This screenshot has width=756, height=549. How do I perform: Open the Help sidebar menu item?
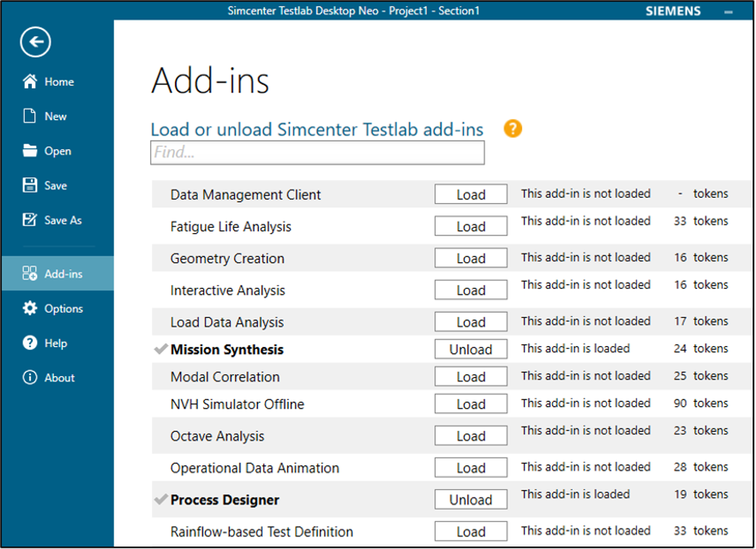(x=56, y=343)
